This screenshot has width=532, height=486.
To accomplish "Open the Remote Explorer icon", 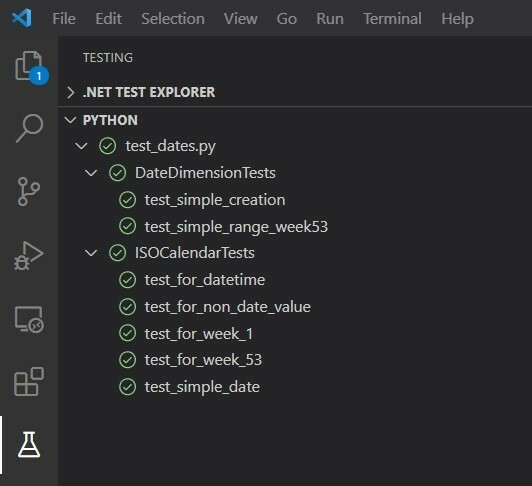I will pyautogui.click(x=29, y=319).
